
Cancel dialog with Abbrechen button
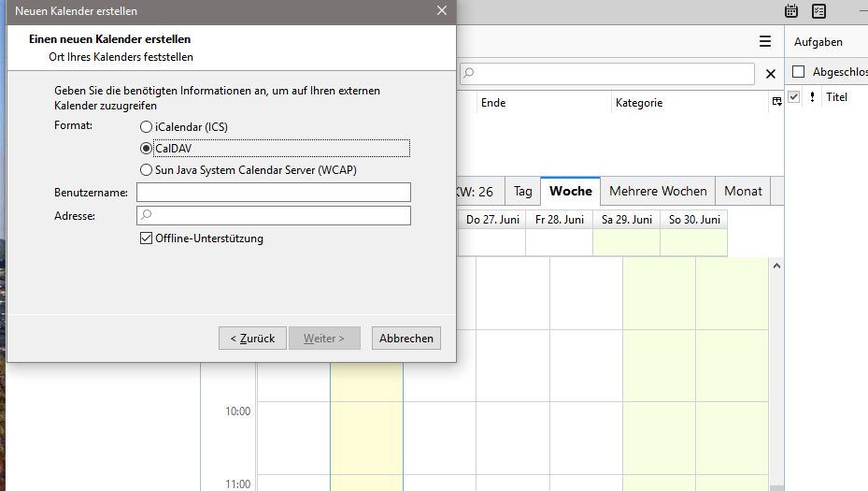pyautogui.click(x=406, y=338)
